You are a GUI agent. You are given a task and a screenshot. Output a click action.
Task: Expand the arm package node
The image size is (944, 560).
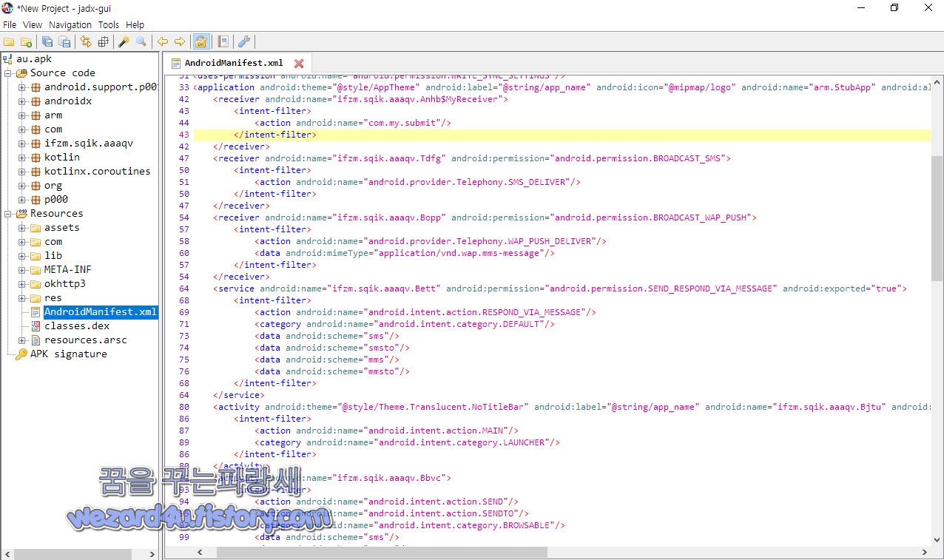click(x=22, y=115)
